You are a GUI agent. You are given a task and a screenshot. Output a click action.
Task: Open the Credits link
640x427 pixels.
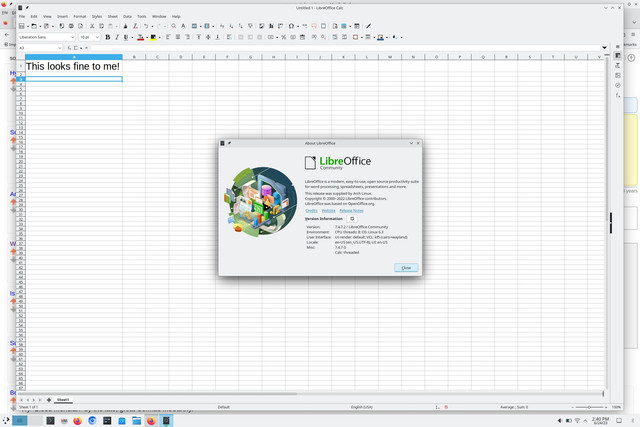click(311, 211)
